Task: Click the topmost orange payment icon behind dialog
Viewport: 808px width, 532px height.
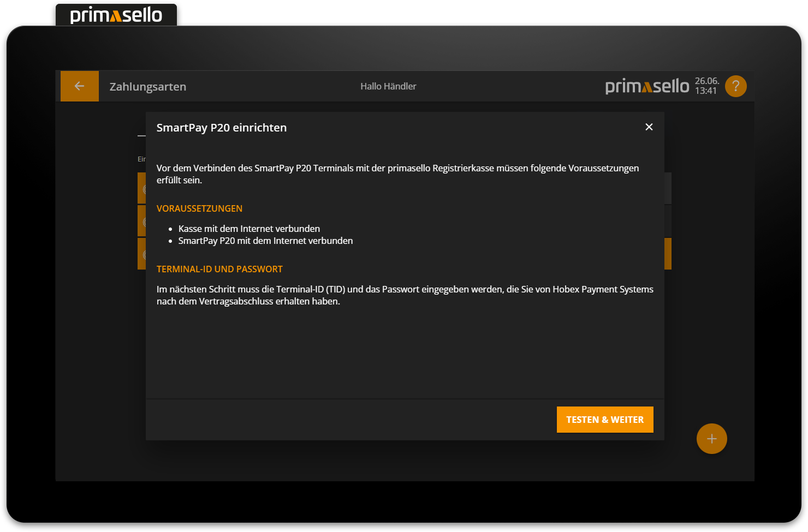Action: point(143,188)
